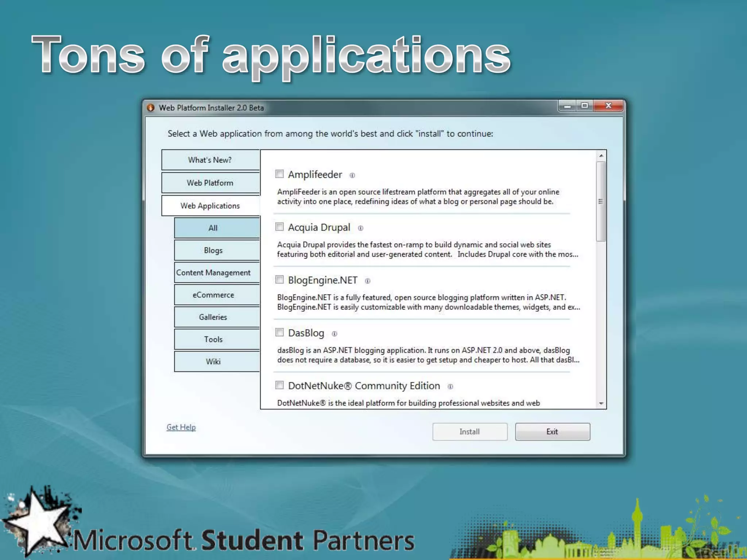Click the scroll down arrow of the application list
This screenshot has width=747, height=560.
click(601, 403)
